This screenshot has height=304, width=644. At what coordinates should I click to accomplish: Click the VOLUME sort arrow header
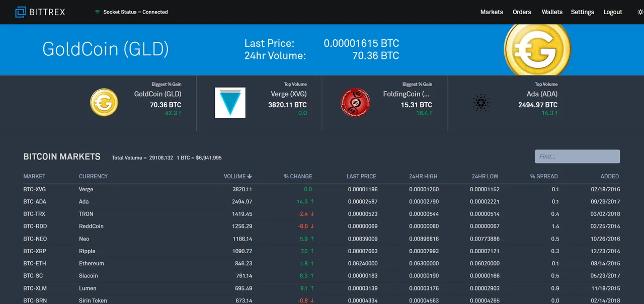(238, 177)
